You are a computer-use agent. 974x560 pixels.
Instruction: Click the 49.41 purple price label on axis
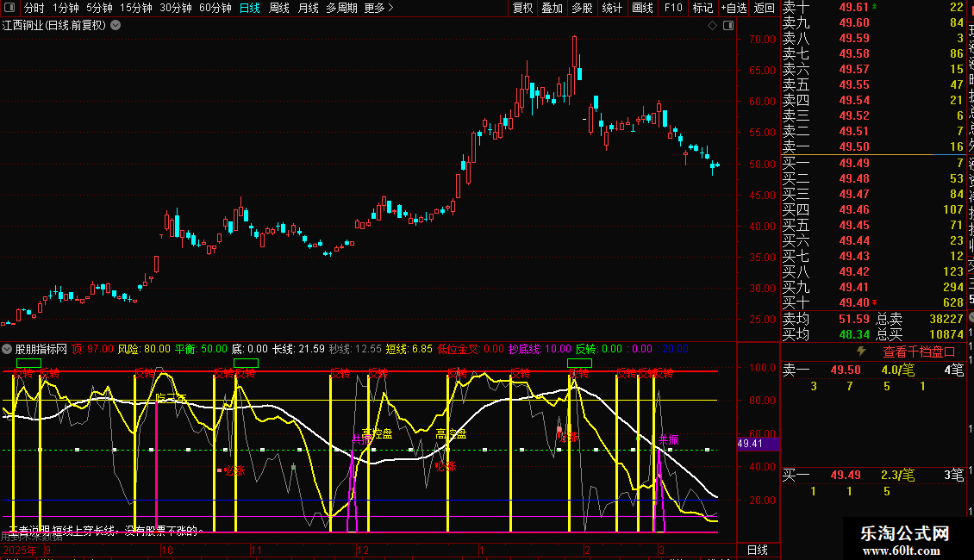[x=751, y=444]
